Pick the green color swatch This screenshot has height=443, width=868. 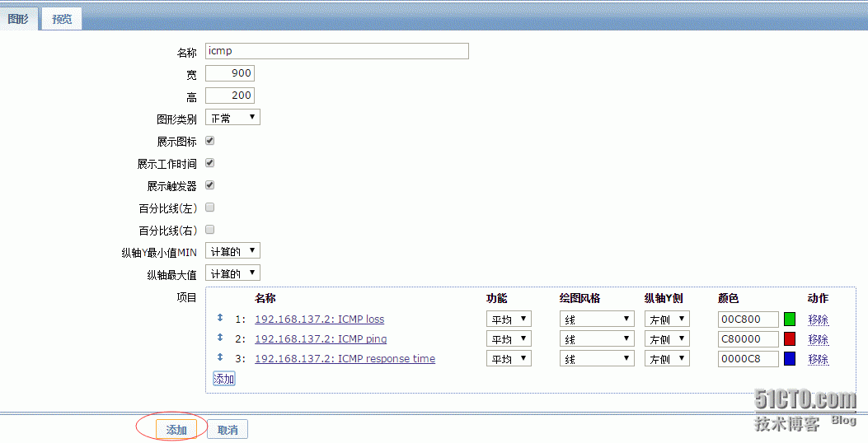[790, 319]
